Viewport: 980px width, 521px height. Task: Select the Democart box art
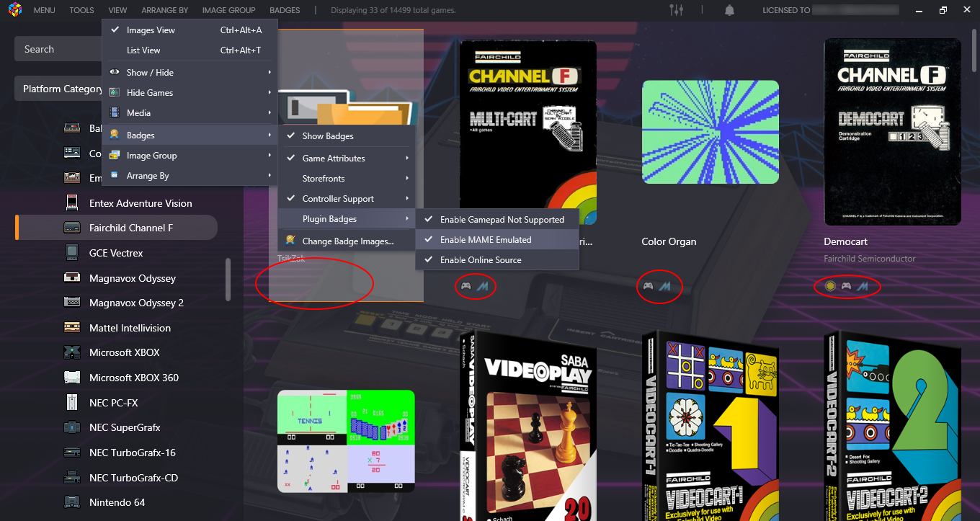pyautogui.click(x=892, y=132)
